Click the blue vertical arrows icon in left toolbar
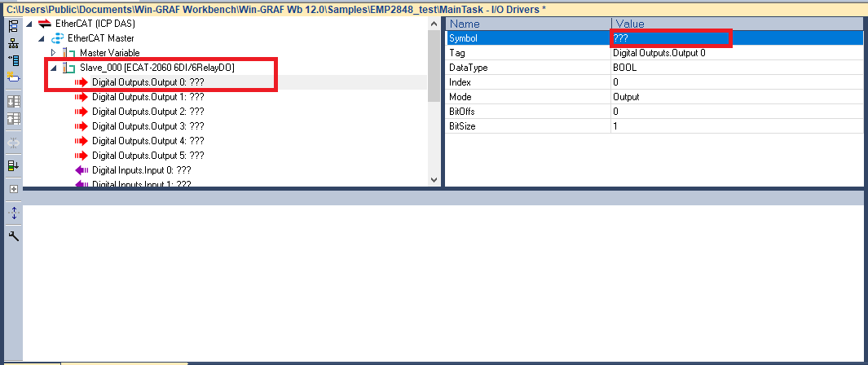Screen dimensions: 868x365 pos(13,213)
